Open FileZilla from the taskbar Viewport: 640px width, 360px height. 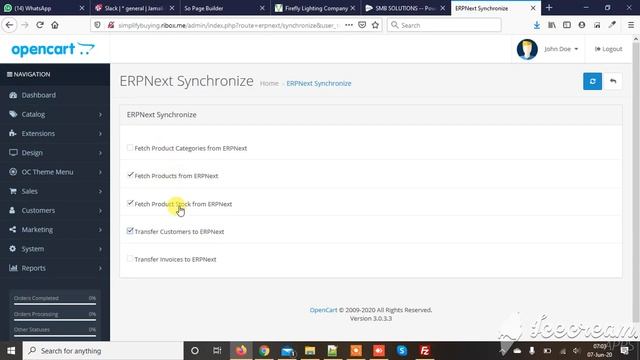tap(424, 351)
